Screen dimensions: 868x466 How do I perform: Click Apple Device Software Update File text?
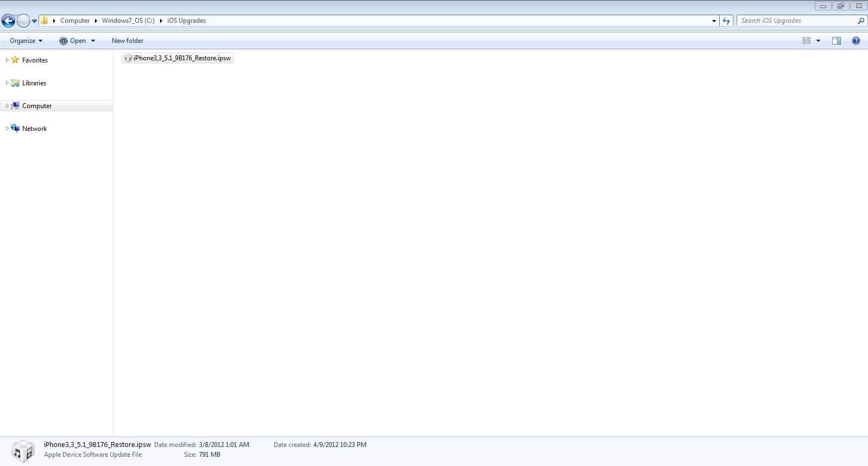(x=93, y=455)
